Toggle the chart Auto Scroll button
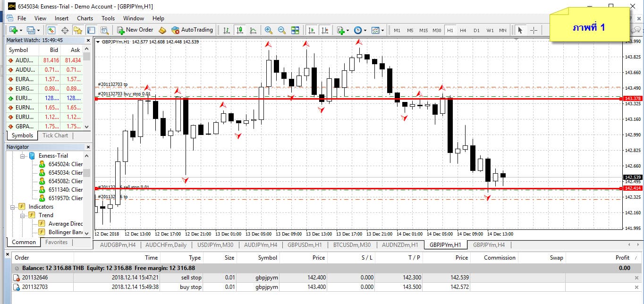Screen dimensions: 644x304 click(311, 30)
